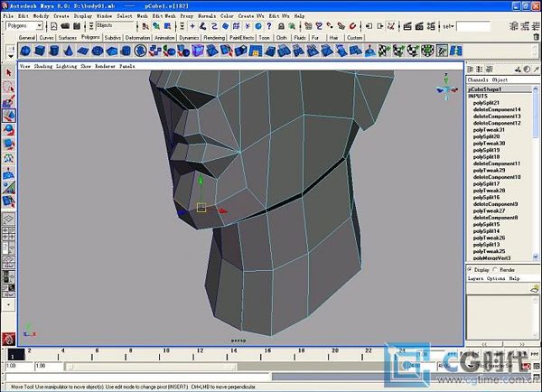This screenshot has width=542, height=392.
Task: Activate the Rotate tool
Action: click(9, 130)
